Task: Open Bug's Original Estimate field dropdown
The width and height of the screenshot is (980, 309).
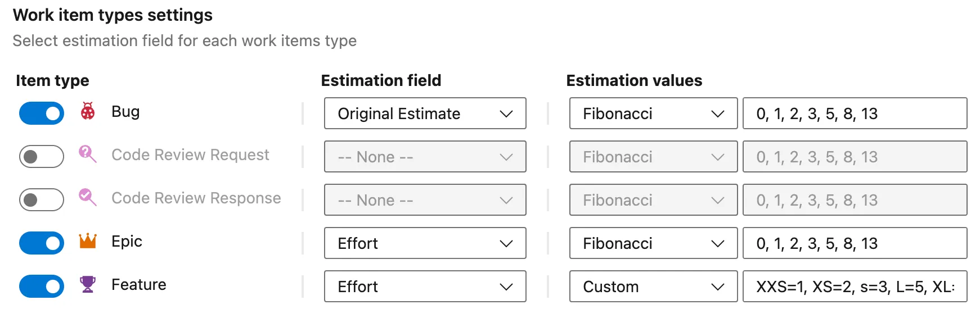Action: tap(425, 113)
